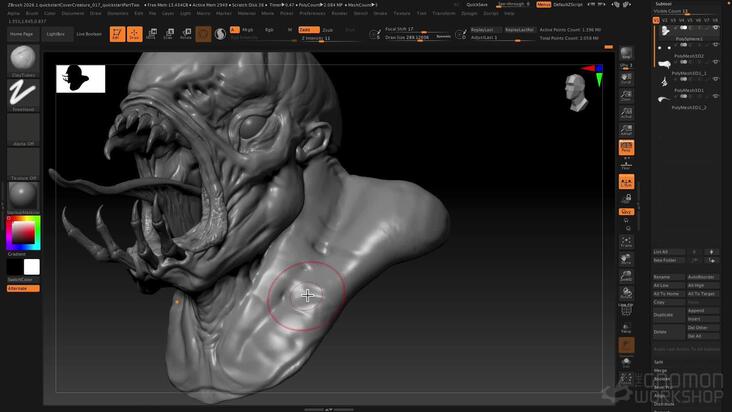Viewport: 732px width, 412px height.
Task: Click the Scroll canvas icon
Action: (626, 78)
